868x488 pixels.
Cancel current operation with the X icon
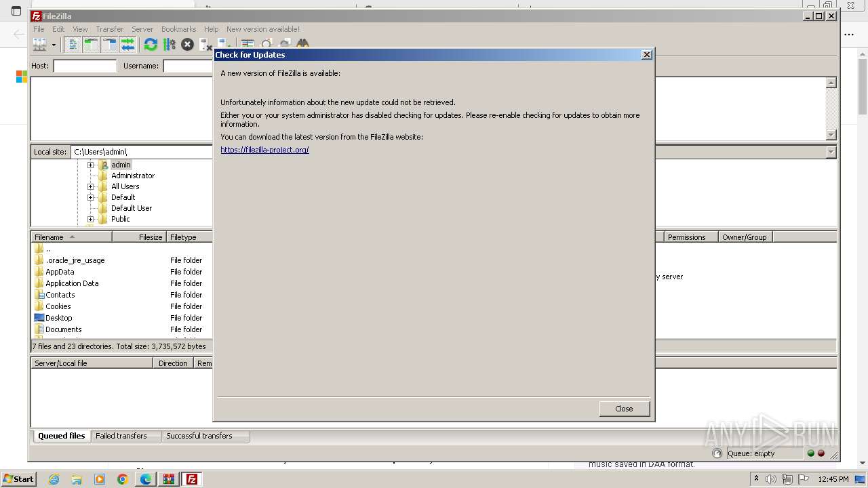click(187, 44)
